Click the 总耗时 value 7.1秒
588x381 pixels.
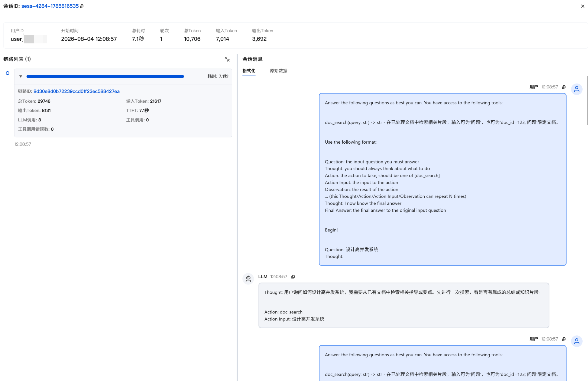pyautogui.click(x=138, y=39)
